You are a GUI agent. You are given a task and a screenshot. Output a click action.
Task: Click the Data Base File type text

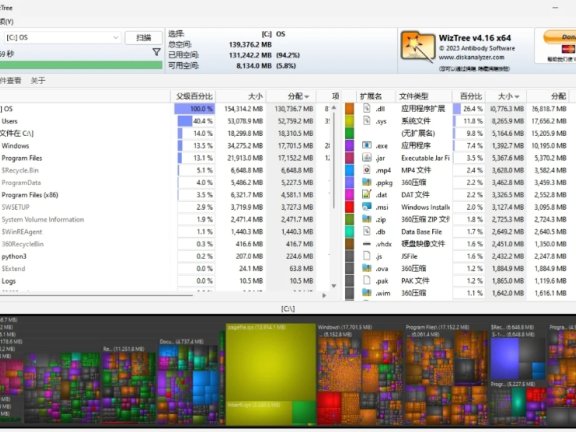pyautogui.click(x=421, y=232)
